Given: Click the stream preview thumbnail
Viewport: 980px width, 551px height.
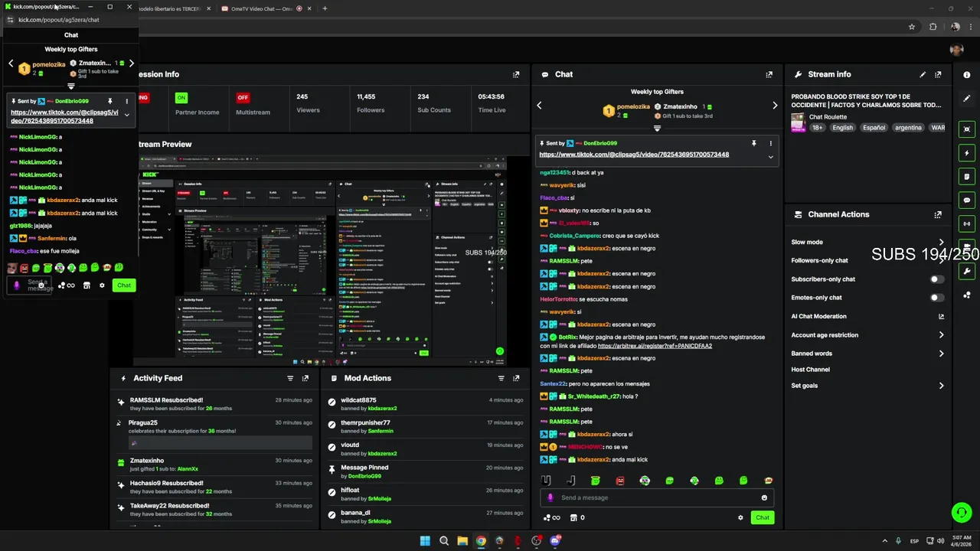Looking at the screenshot, I should click(x=322, y=262).
